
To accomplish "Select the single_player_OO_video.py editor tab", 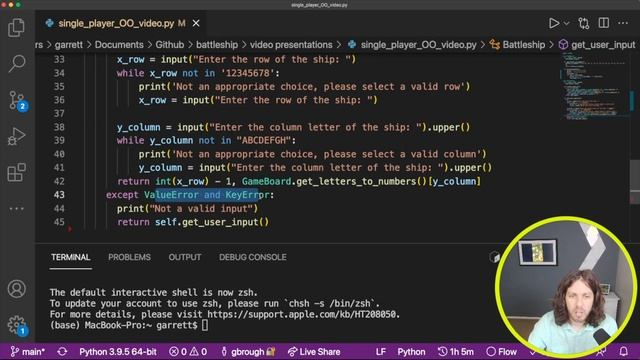I will (122, 23).
